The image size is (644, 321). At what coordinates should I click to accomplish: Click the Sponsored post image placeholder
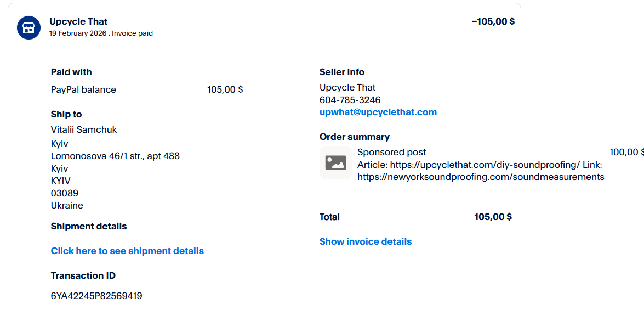click(x=335, y=162)
